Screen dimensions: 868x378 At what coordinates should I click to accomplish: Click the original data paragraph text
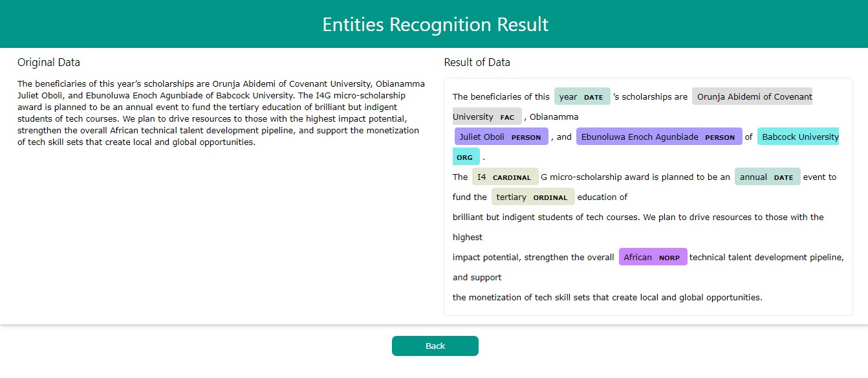220,113
